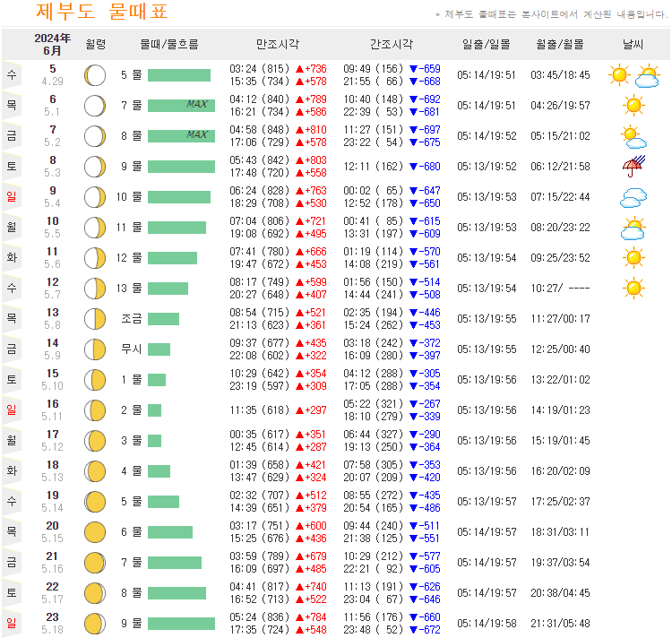This screenshot has height=638, width=672.
Task: Click the blue down-arrow beside -680
Action: 413,167
